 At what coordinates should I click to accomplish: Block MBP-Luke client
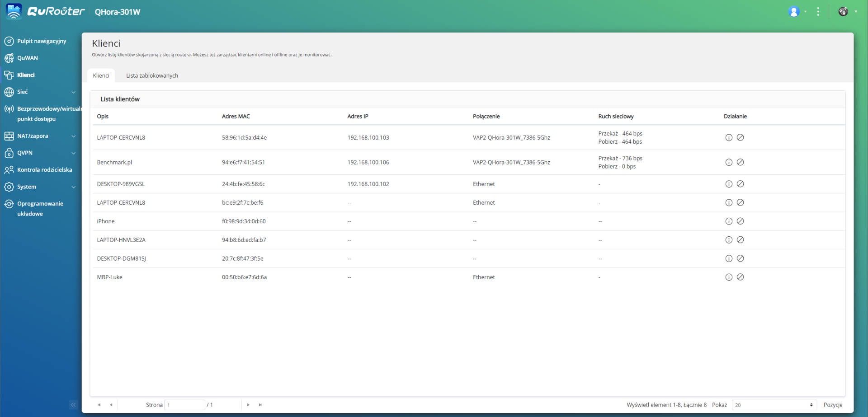tap(740, 277)
